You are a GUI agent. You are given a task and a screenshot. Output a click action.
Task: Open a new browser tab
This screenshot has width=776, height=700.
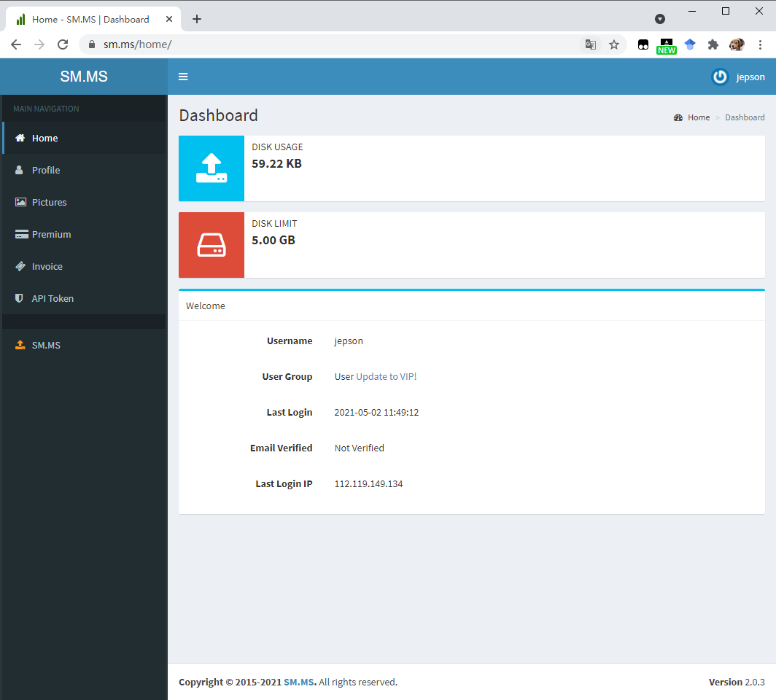click(x=196, y=19)
